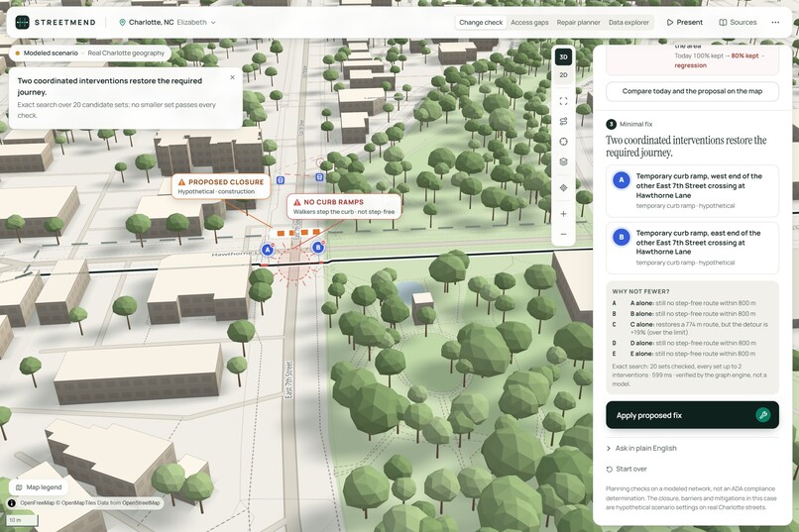The height and width of the screenshot is (532, 799).
Task: Click Compare today and the proposal on the map
Action: [692, 91]
